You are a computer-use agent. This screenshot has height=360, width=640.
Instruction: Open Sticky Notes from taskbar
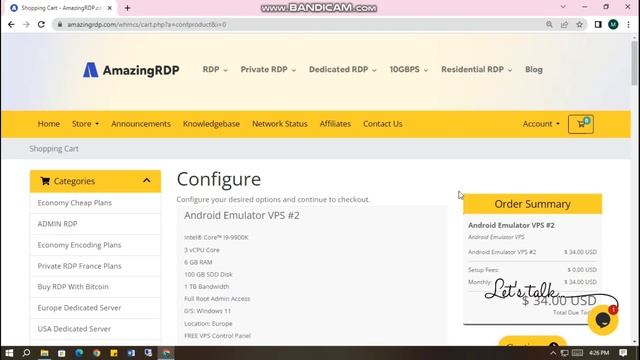tap(114, 353)
